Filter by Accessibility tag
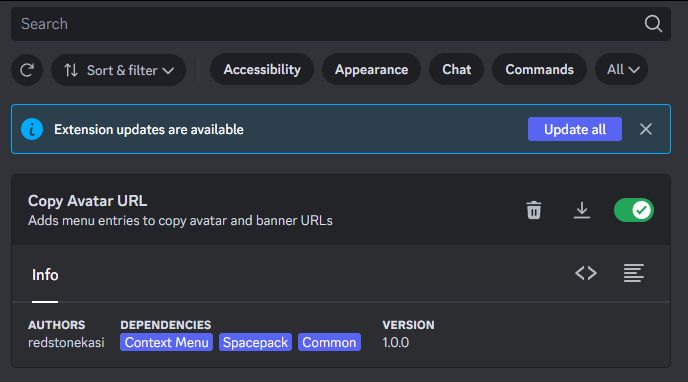Viewport: 688px width, 382px height. [x=262, y=69]
